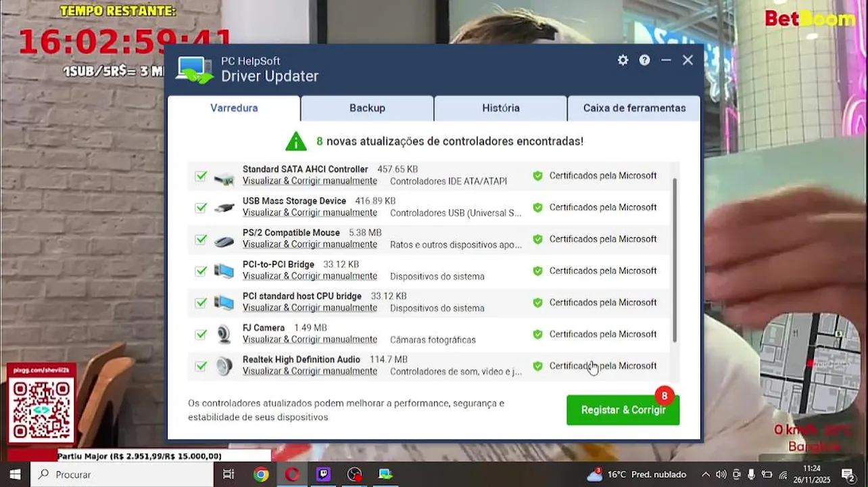Click Controladores IDE ATA/ATAPI category text

coord(448,181)
